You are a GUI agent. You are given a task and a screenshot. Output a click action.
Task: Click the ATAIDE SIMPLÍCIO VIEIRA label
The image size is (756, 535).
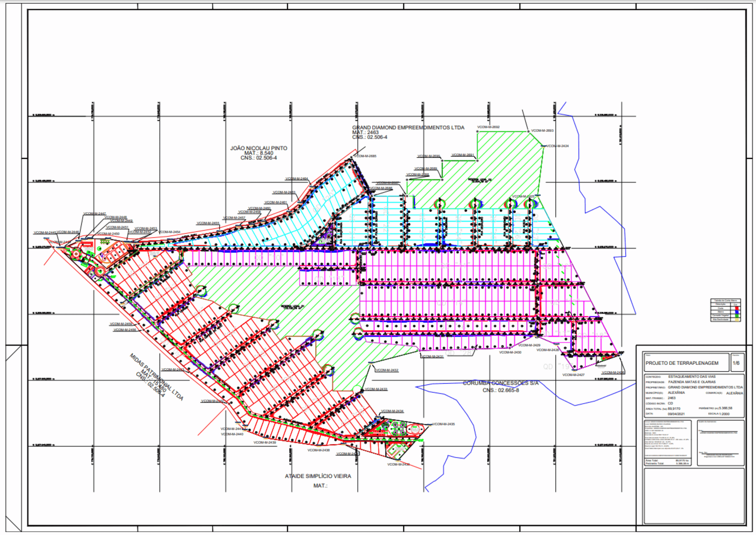(318, 476)
